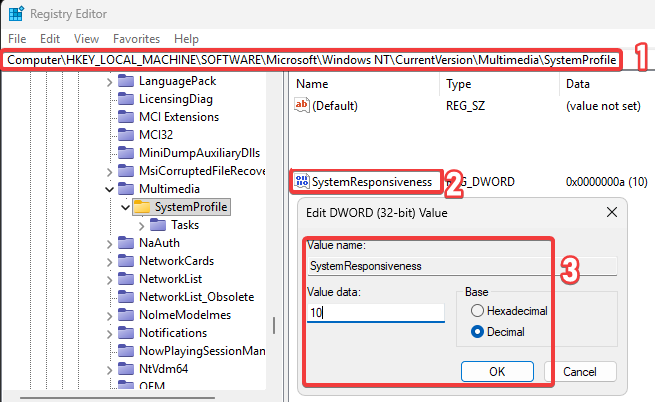
Task: Expand the NoImeModeImes key
Action: coord(109,315)
